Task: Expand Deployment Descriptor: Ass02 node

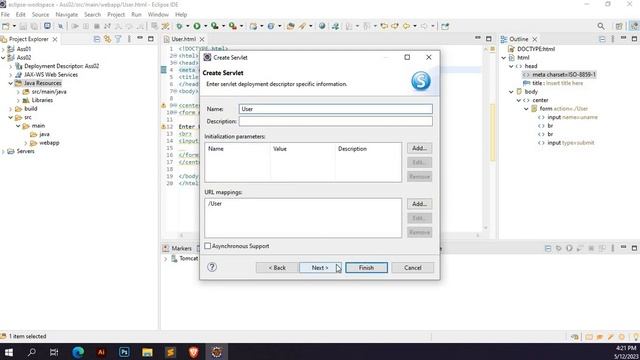Action: (x=11, y=66)
